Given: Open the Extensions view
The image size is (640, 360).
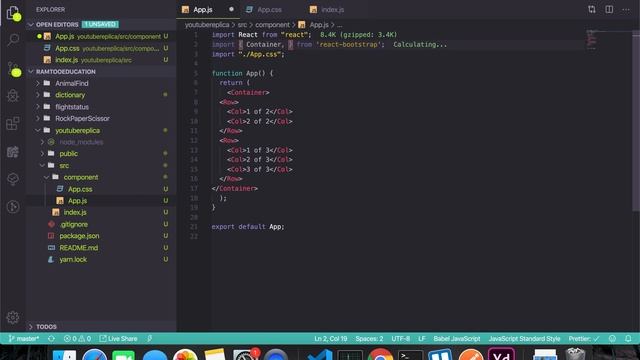Looking at the screenshot, I should (13, 124).
